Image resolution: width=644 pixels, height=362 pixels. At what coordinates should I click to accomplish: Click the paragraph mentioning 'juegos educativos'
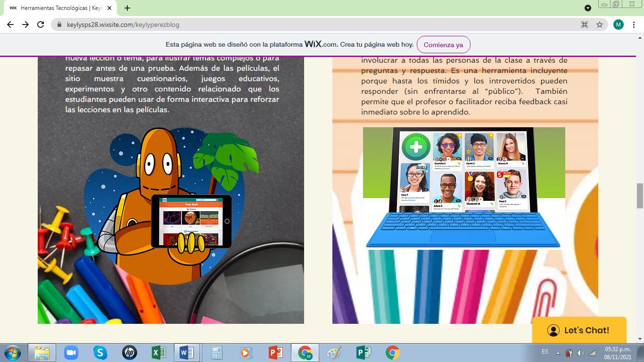point(172,84)
